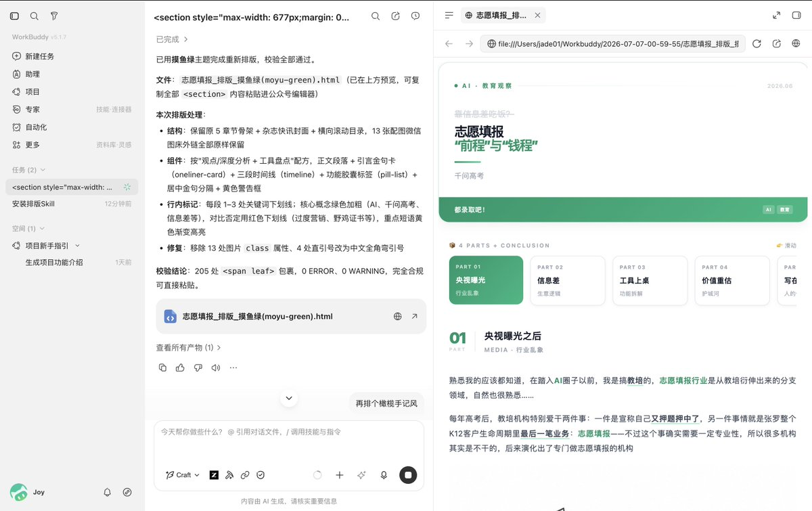The width and height of the screenshot is (812, 511).
Task: Thumbs up the response
Action: [x=180, y=368]
